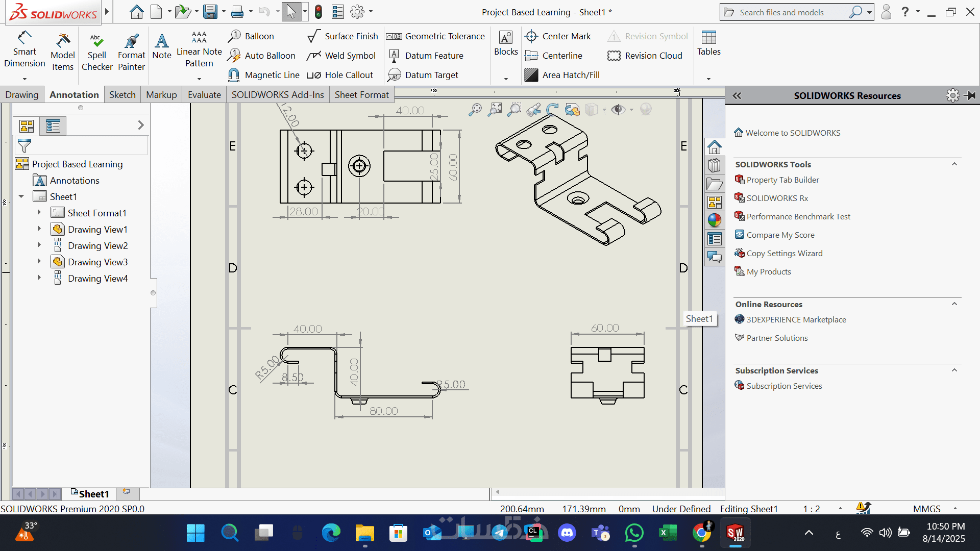The width and height of the screenshot is (980, 551).
Task: Toggle the Hide/Show Items eye icon
Action: pyautogui.click(x=618, y=110)
